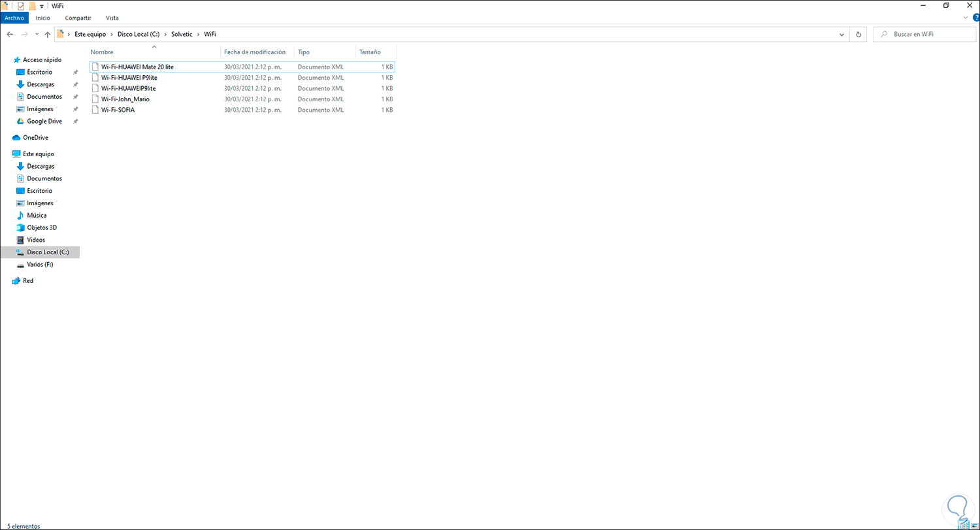Viewport: 980px width, 530px height.
Task: Switch to the Vista ribbon tab
Action: point(112,18)
